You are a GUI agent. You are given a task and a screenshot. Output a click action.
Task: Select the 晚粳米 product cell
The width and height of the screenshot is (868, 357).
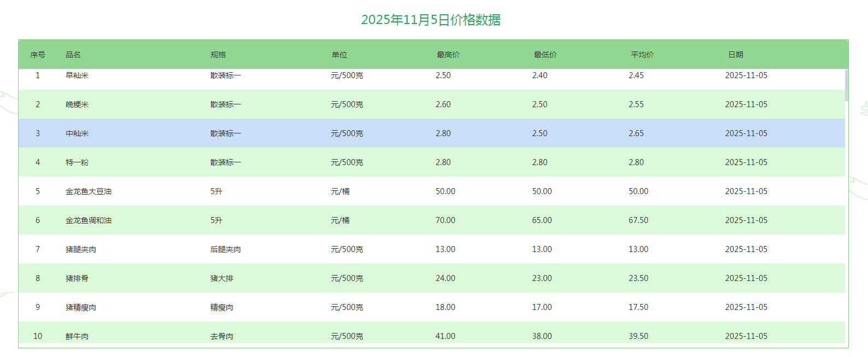pos(77,104)
